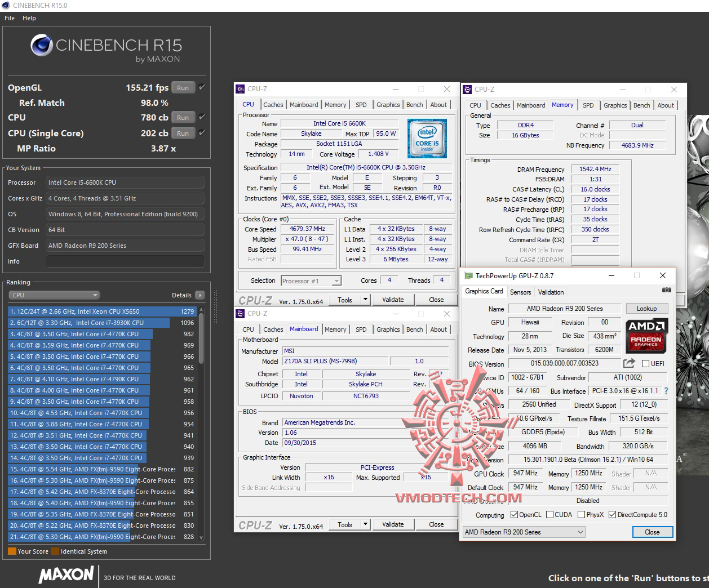
Task: Click the Intel Core i5 logo in CPU-Z
Action: tap(427, 139)
